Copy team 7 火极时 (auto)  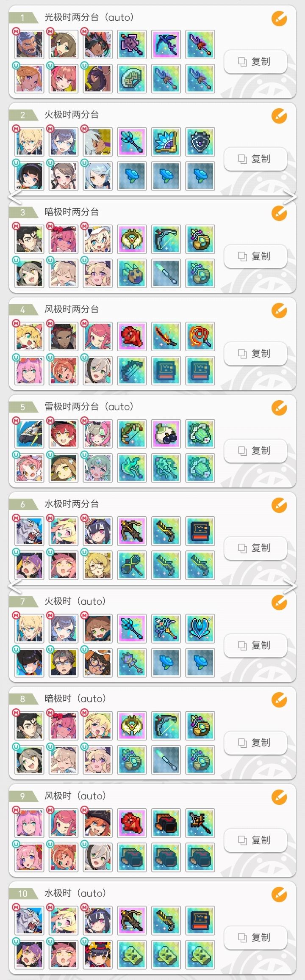point(255,646)
